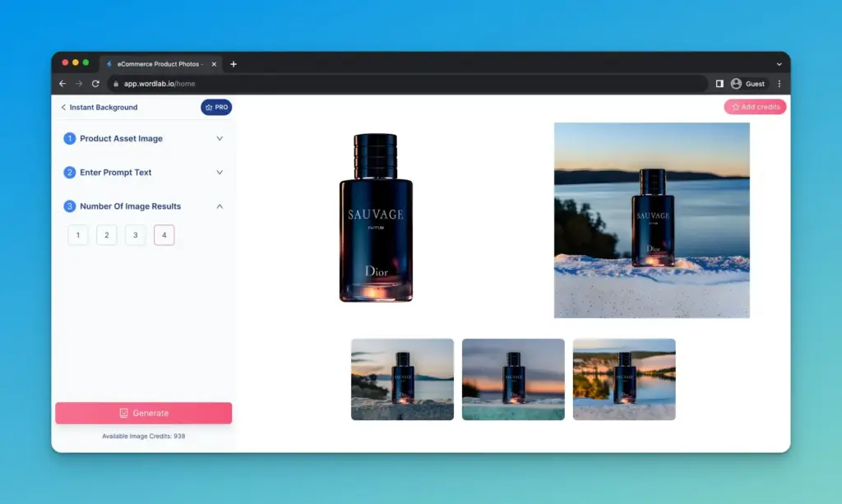The height and width of the screenshot is (504, 842).
Task: Open the tab search chevron at top right
Action: [780, 64]
